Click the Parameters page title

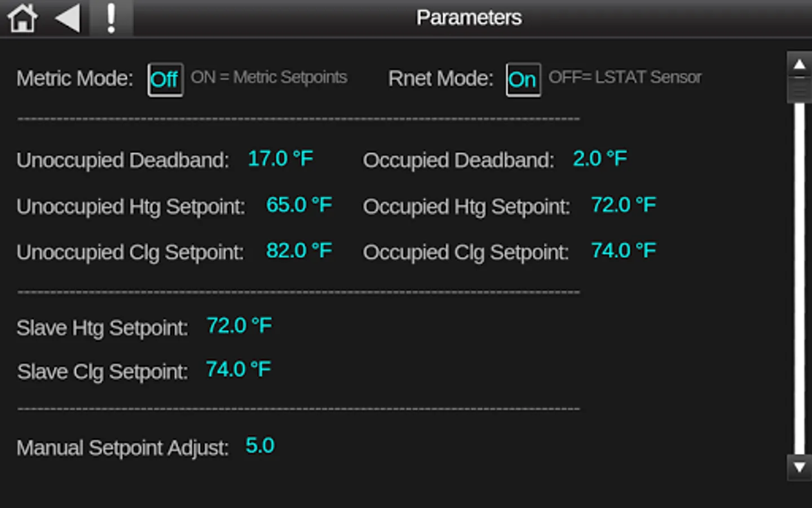pos(469,17)
